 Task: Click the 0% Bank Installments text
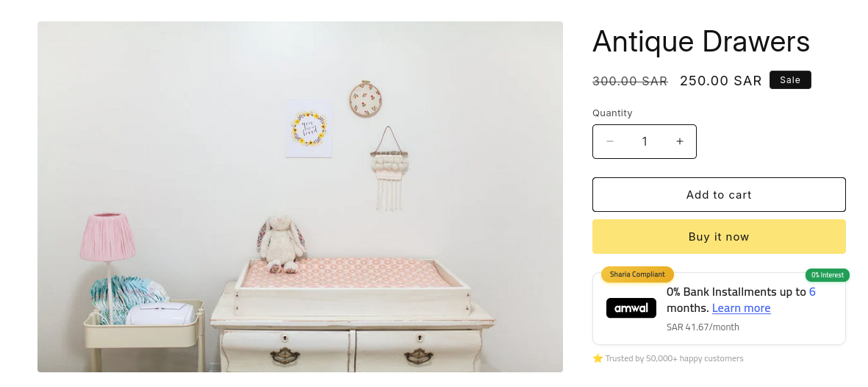point(729,291)
